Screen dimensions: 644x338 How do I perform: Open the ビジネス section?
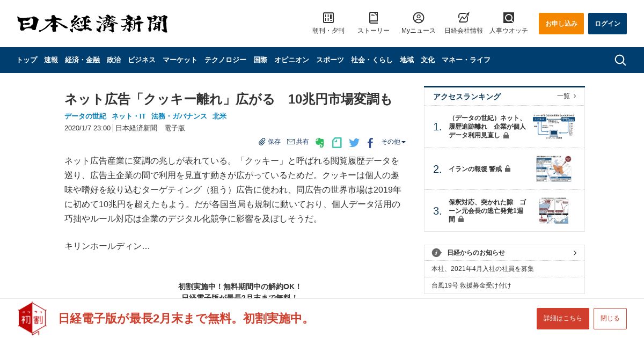(142, 60)
